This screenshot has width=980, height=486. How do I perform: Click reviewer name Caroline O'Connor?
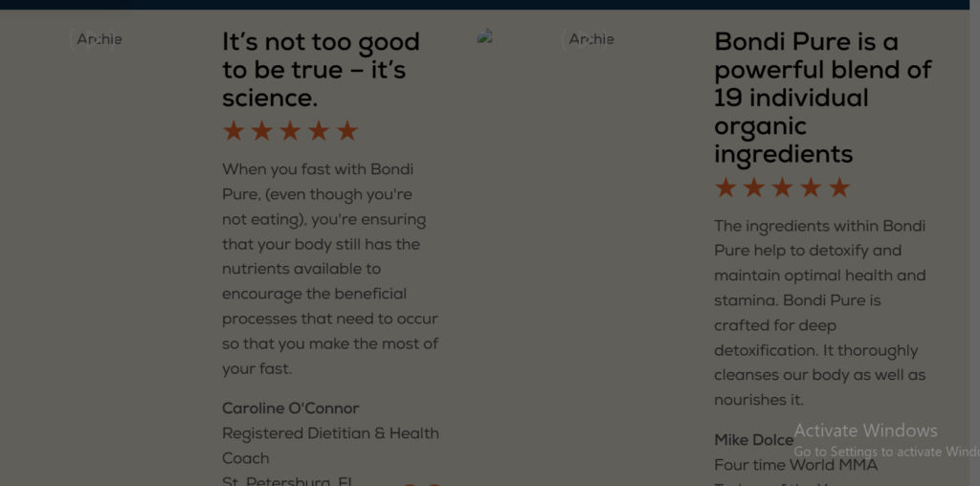(x=290, y=409)
